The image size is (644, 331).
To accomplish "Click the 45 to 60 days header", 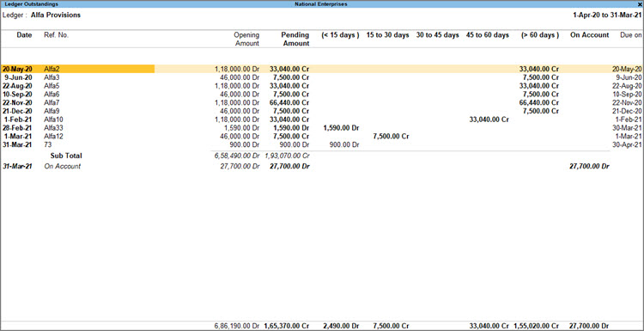I will point(487,35).
